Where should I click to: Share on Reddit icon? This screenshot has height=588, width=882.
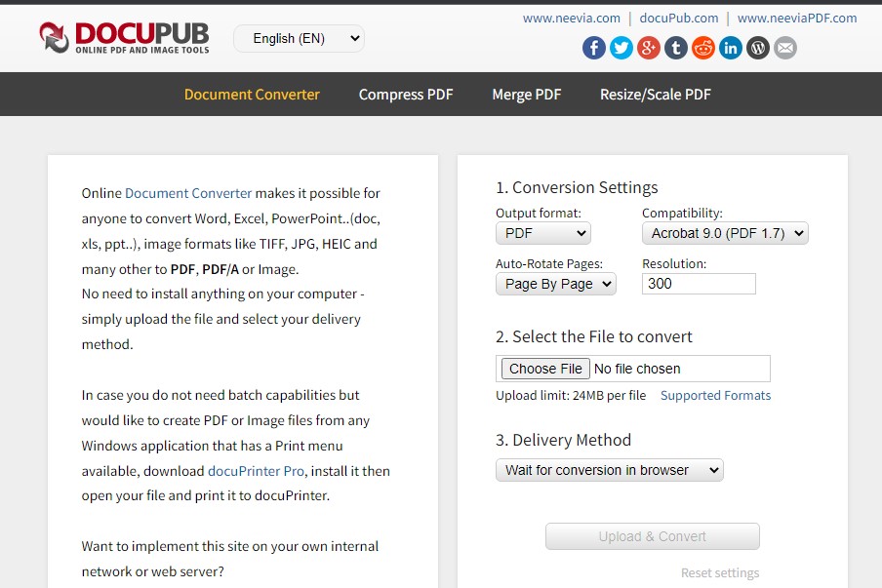[x=703, y=48]
